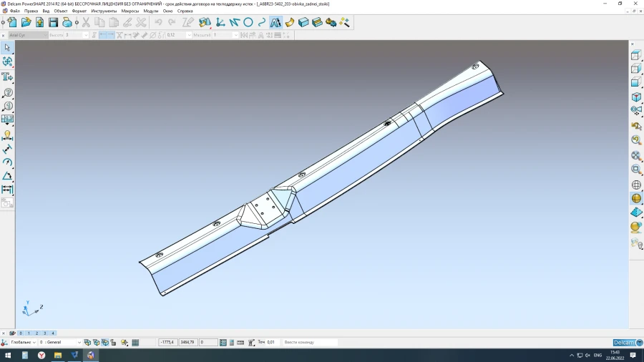The width and height of the screenshot is (644, 362).
Task: Select level tab 2
Action: 36,333
